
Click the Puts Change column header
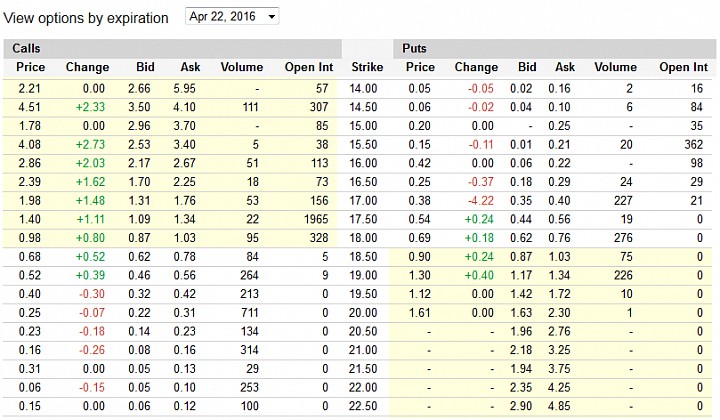point(476,67)
